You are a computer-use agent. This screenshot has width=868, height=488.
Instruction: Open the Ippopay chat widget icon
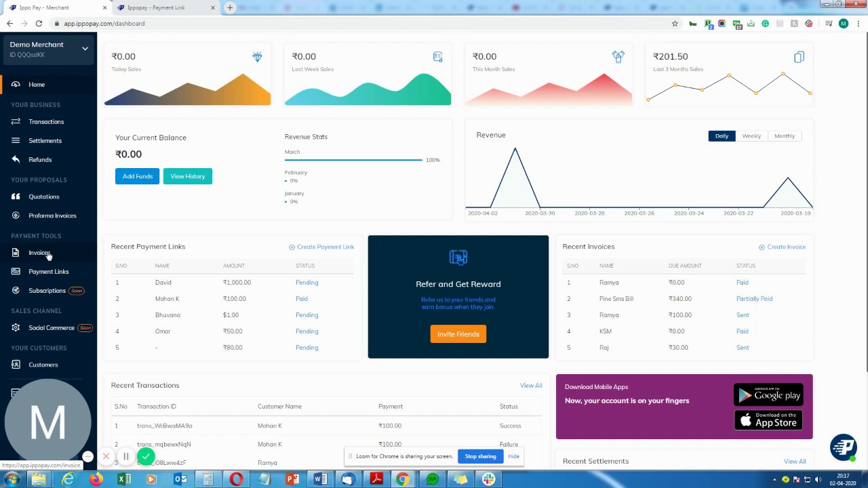pyautogui.click(x=843, y=447)
